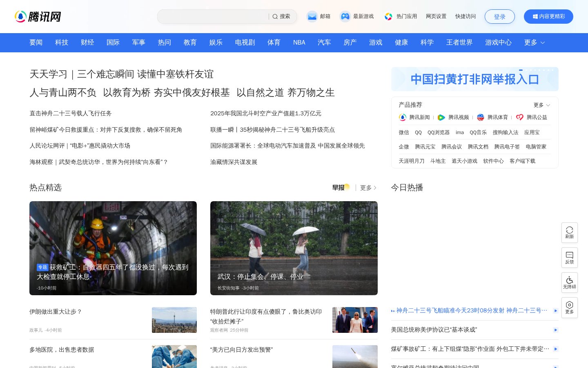Click the side 更多 hexagon icon

570,307
